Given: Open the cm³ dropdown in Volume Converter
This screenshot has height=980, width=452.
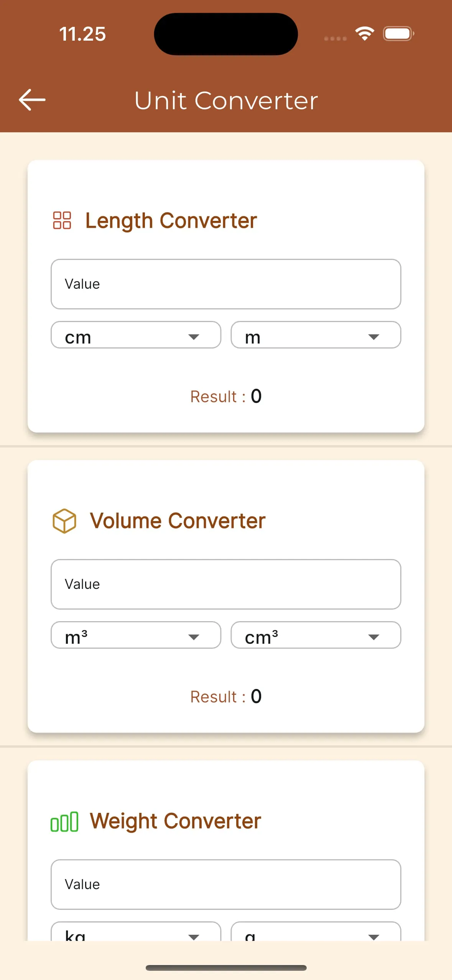Looking at the screenshot, I should [x=315, y=635].
